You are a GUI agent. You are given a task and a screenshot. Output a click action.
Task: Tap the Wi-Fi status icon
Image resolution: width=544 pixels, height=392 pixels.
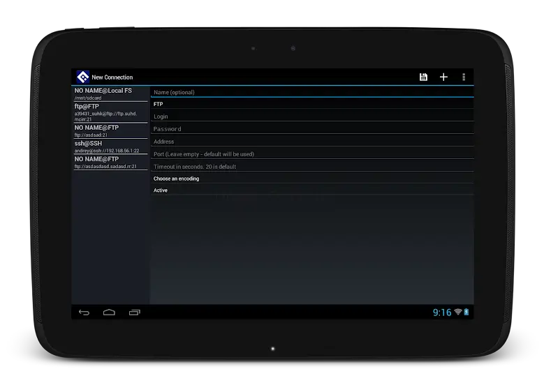click(458, 312)
